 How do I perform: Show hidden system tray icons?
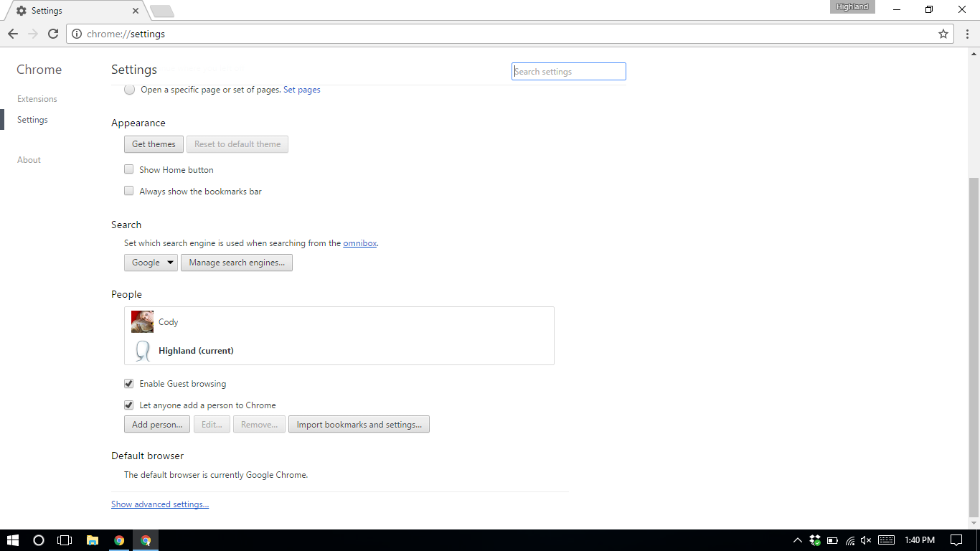coord(797,540)
